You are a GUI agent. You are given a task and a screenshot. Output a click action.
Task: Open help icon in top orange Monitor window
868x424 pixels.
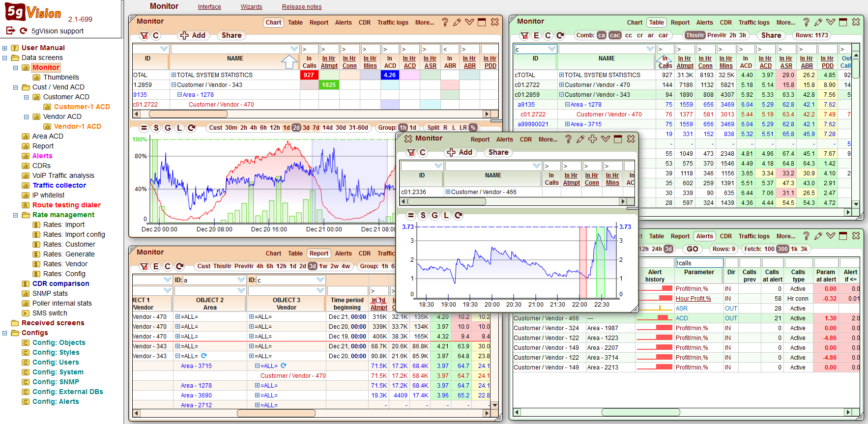point(445,22)
